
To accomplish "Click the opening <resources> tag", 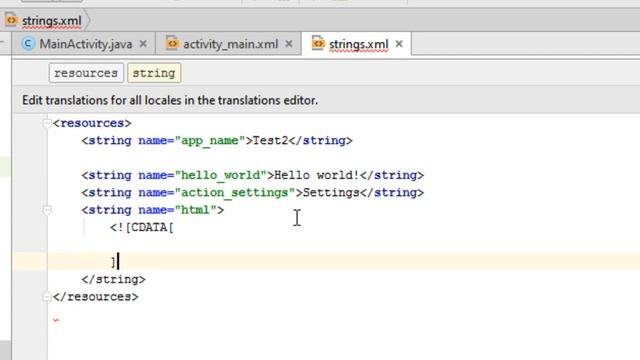I will pos(92,123).
